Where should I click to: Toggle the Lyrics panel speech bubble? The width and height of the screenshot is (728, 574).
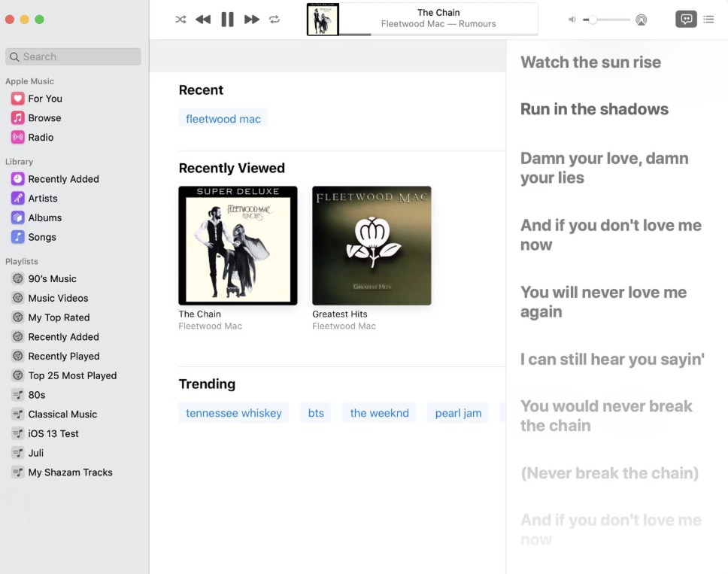coord(685,20)
